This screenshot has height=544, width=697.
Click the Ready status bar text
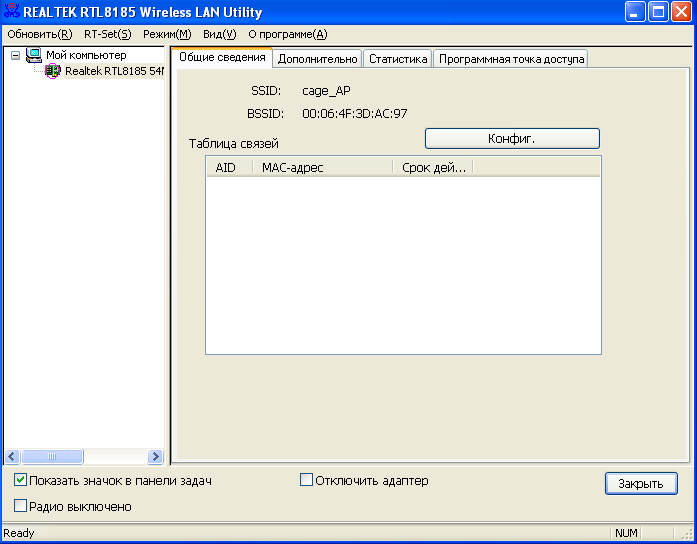(x=19, y=533)
